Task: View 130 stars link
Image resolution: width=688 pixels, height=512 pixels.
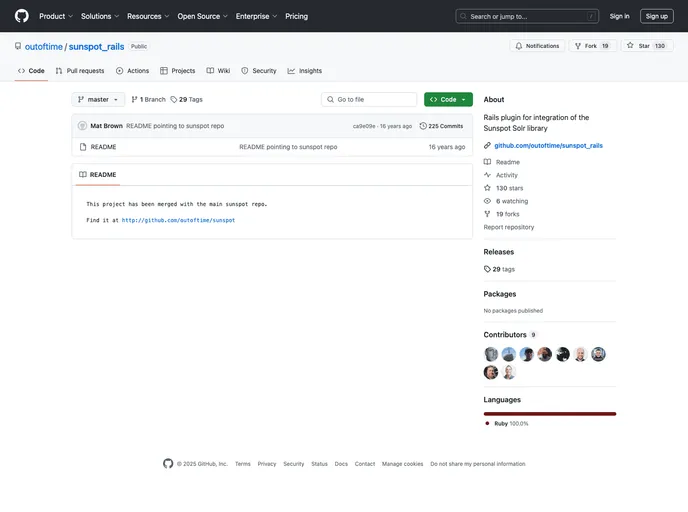Action: point(504,188)
